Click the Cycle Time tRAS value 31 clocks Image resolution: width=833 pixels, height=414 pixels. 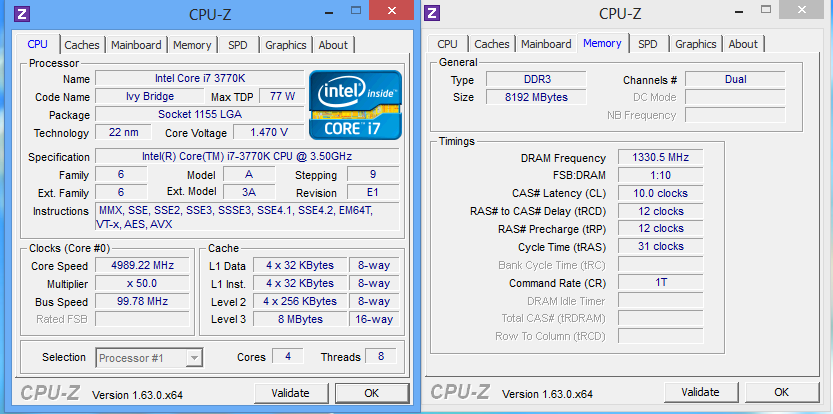[x=661, y=246]
